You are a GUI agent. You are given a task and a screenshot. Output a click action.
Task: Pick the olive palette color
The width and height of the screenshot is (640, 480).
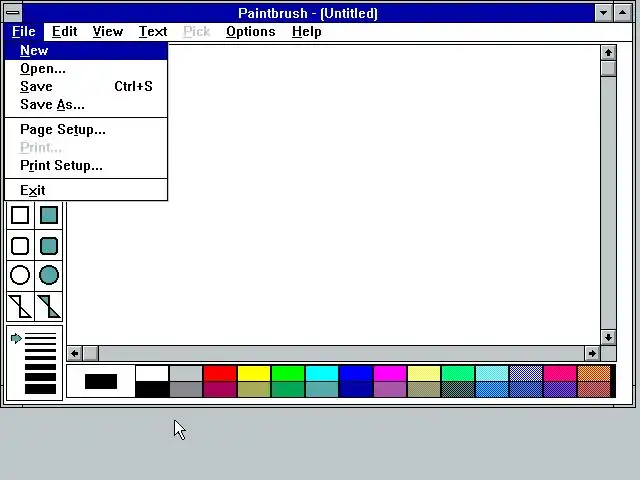click(x=253, y=389)
